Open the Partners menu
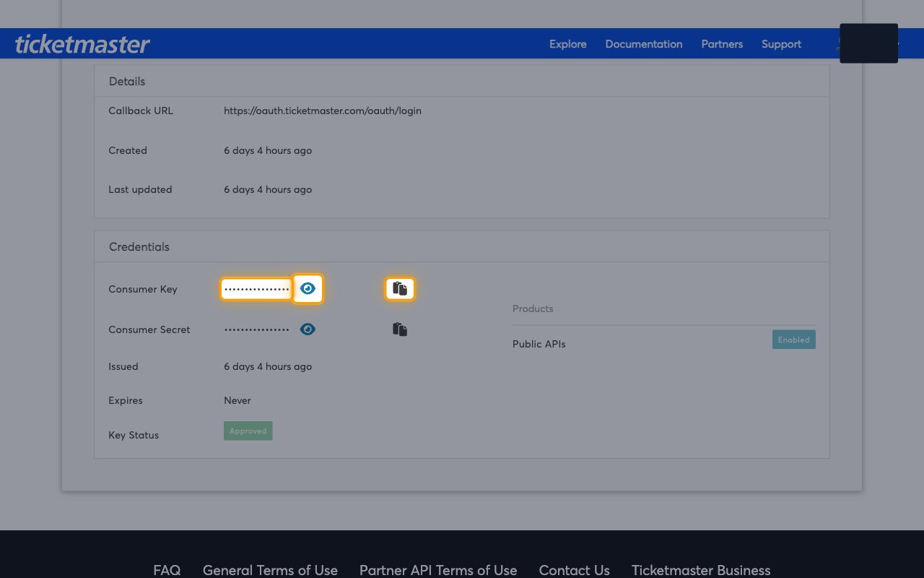924x578 pixels. 722,44
